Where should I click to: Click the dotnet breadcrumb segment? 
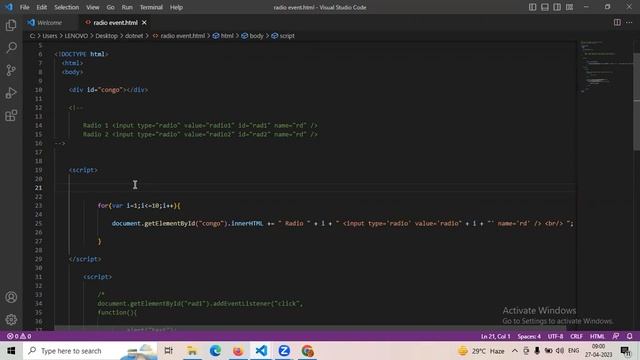click(x=134, y=36)
